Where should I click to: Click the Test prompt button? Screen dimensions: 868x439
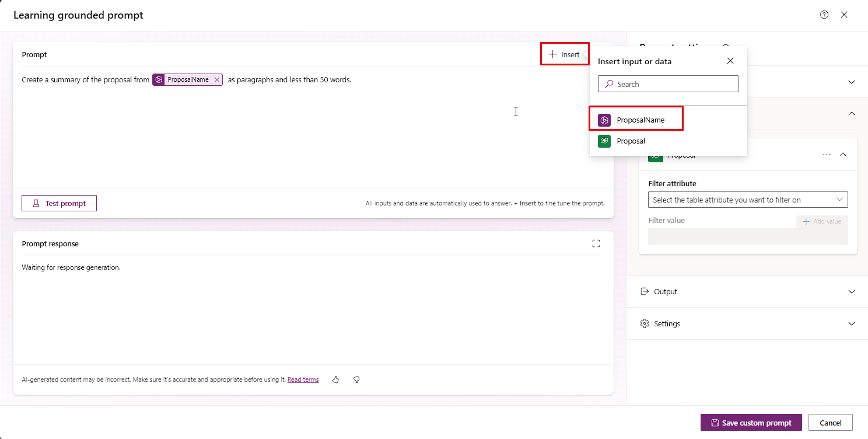point(59,203)
